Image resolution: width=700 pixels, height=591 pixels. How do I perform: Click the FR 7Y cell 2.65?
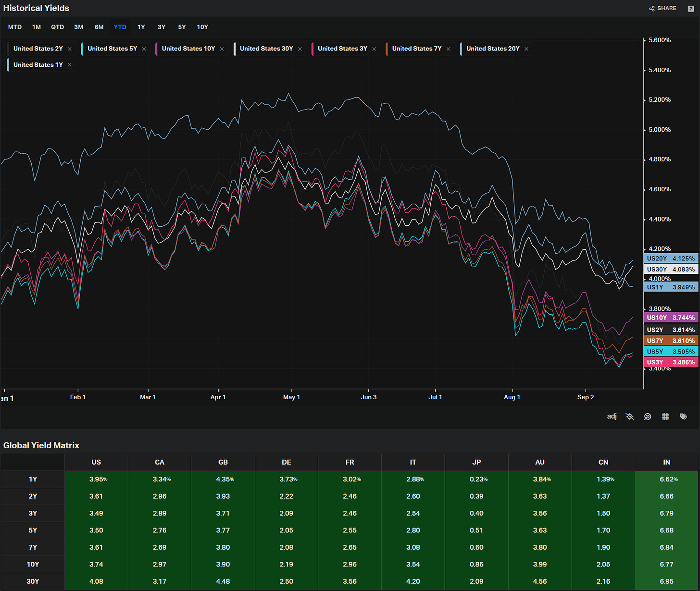(x=350, y=547)
